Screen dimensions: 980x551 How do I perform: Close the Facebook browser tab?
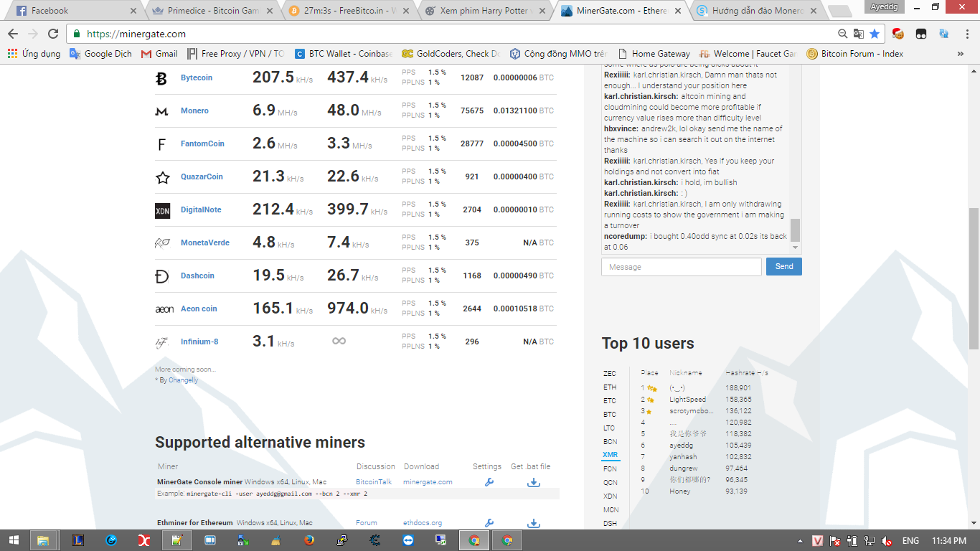pyautogui.click(x=133, y=11)
